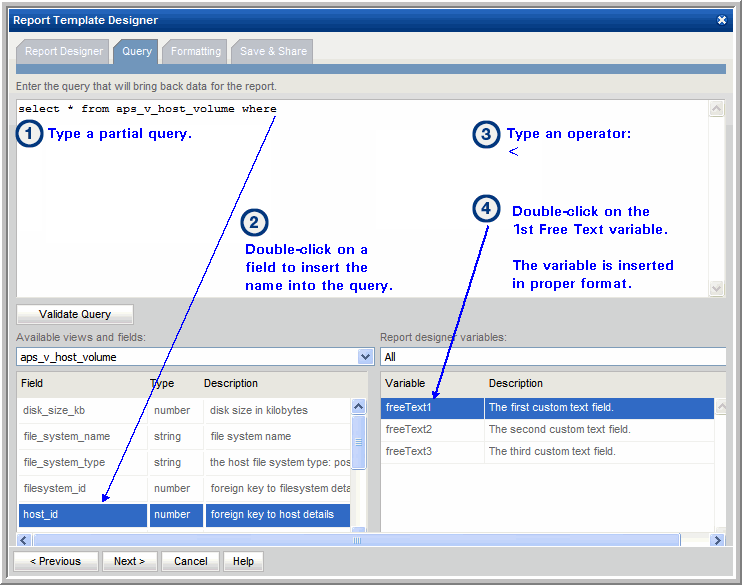Viewport: 742px width, 585px height.
Task: Go to the Save & Share tab
Action: coord(273,52)
